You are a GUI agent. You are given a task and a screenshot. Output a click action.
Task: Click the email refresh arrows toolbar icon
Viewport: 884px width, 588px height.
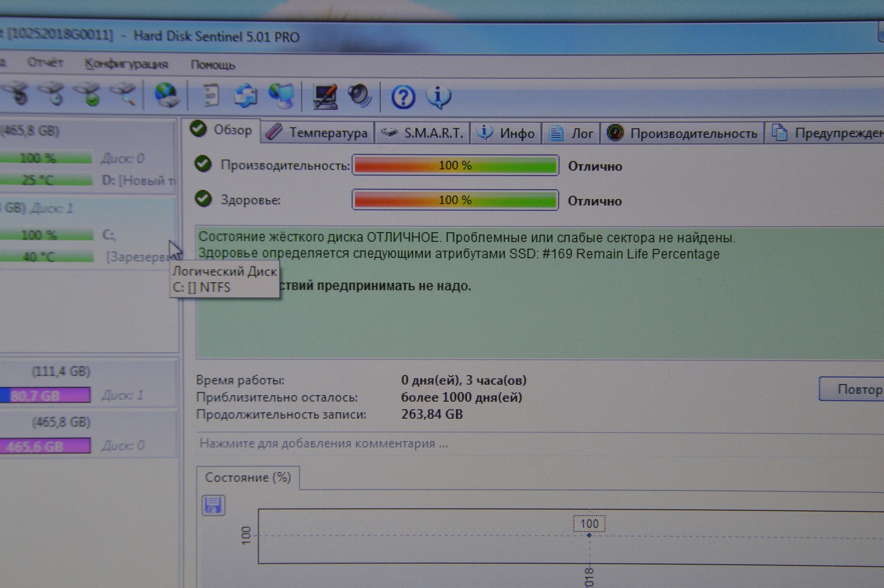245,96
